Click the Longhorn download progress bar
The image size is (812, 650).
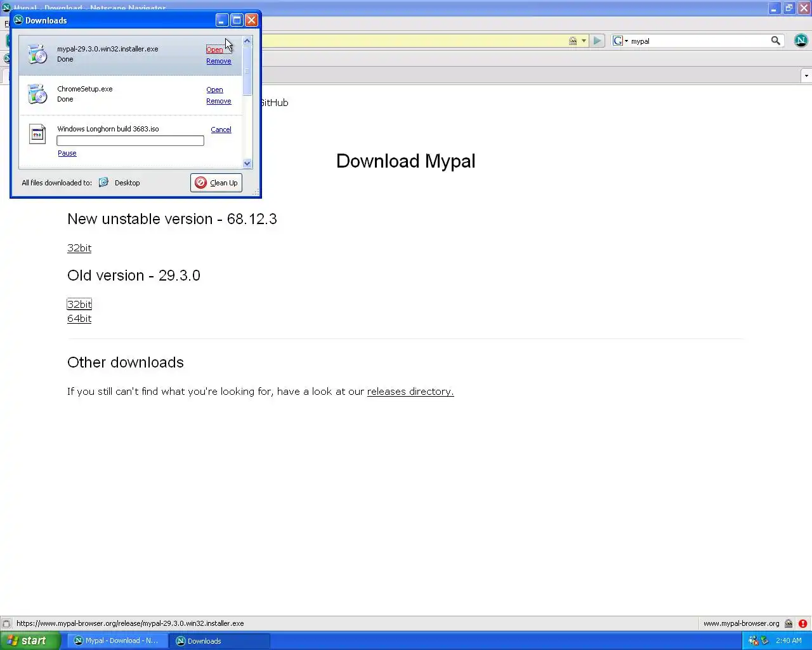pos(130,141)
